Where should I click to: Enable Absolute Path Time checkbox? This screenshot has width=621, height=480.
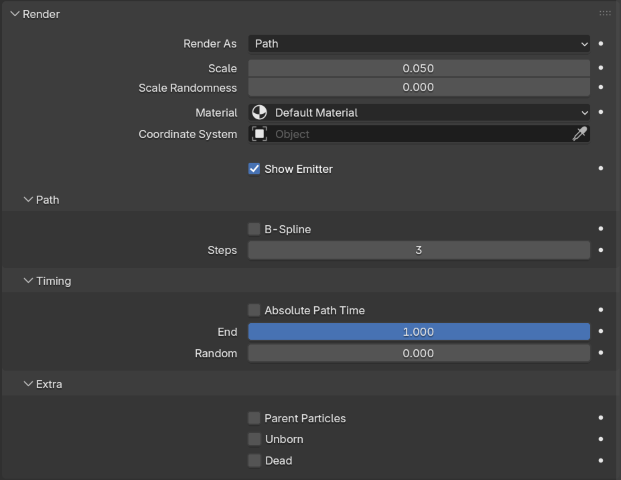tap(254, 310)
